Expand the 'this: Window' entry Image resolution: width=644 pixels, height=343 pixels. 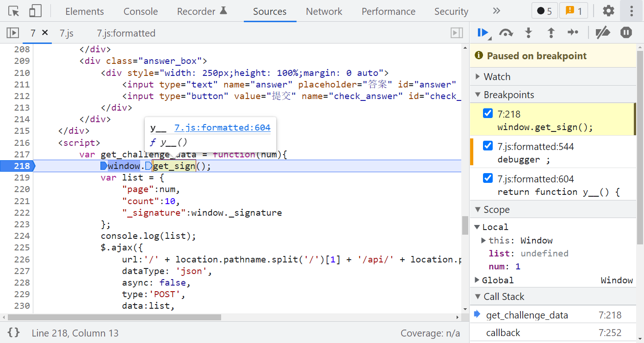click(483, 240)
